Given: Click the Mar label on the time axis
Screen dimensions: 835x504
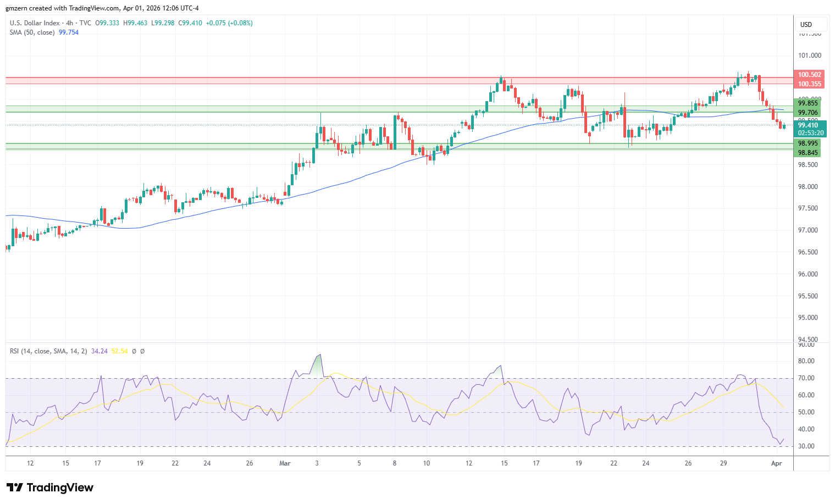Looking at the screenshot, I should tap(285, 463).
